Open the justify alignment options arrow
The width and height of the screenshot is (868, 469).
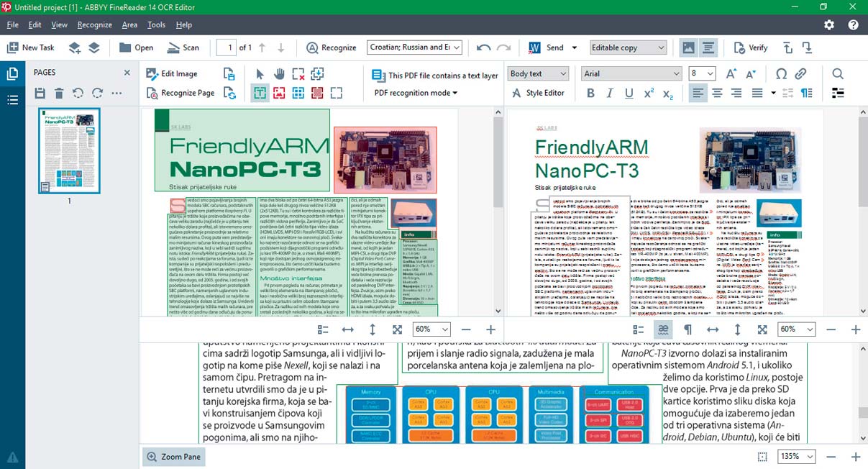click(x=773, y=93)
